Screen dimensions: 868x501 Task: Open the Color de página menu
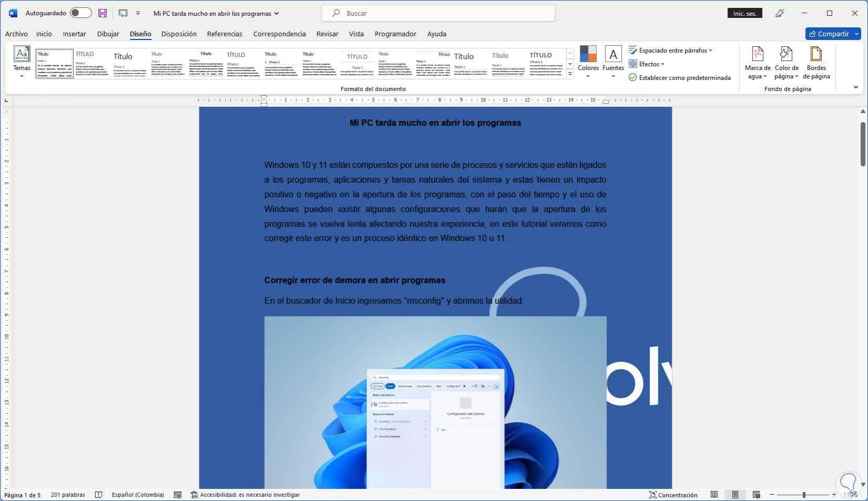click(x=786, y=63)
